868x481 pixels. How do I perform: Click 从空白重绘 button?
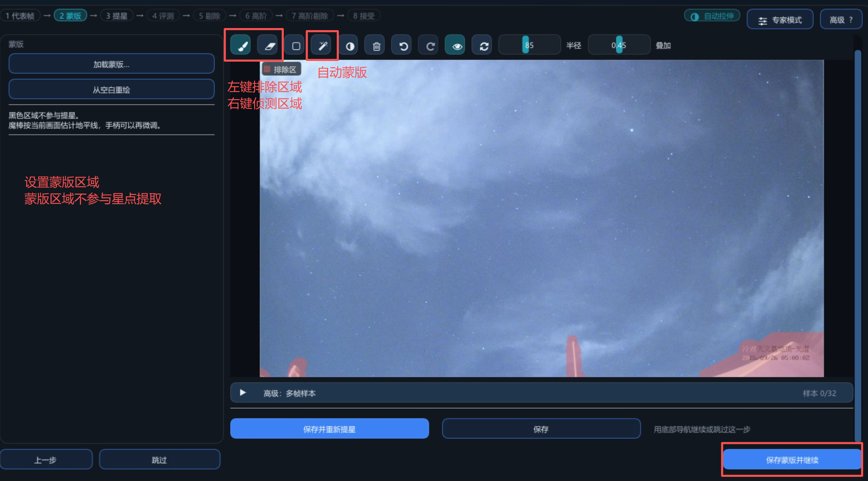(x=111, y=89)
